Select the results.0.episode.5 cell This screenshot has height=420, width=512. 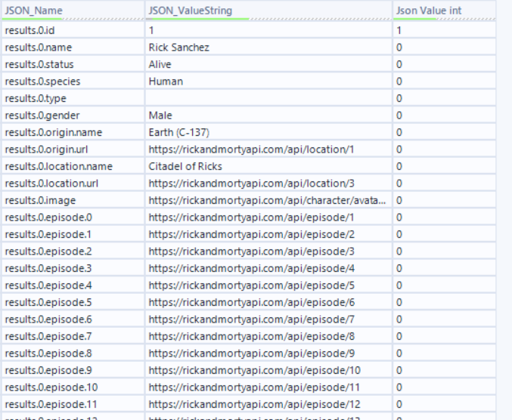tap(73, 302)
